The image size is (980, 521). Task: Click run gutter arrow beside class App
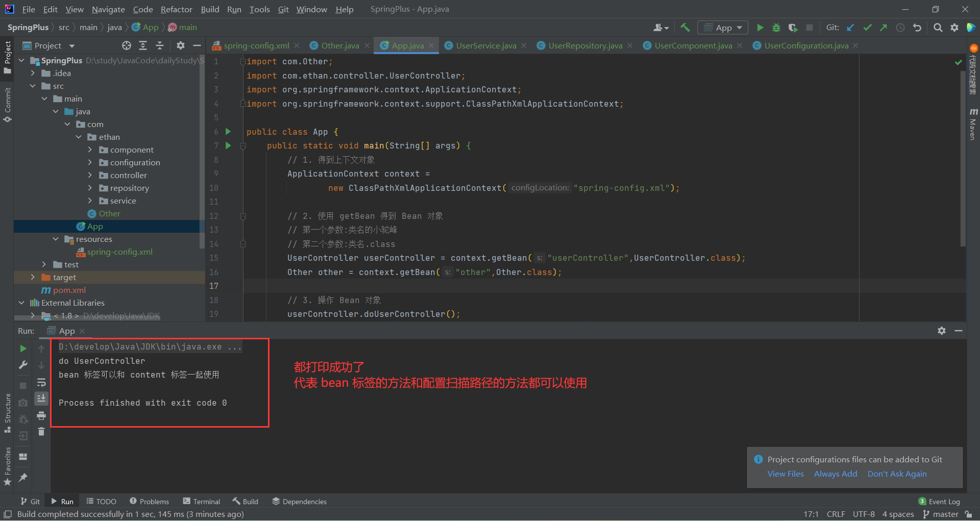228,132
